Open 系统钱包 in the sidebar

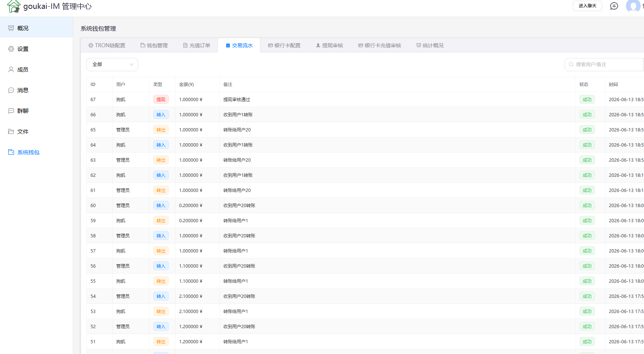(36, 152)
